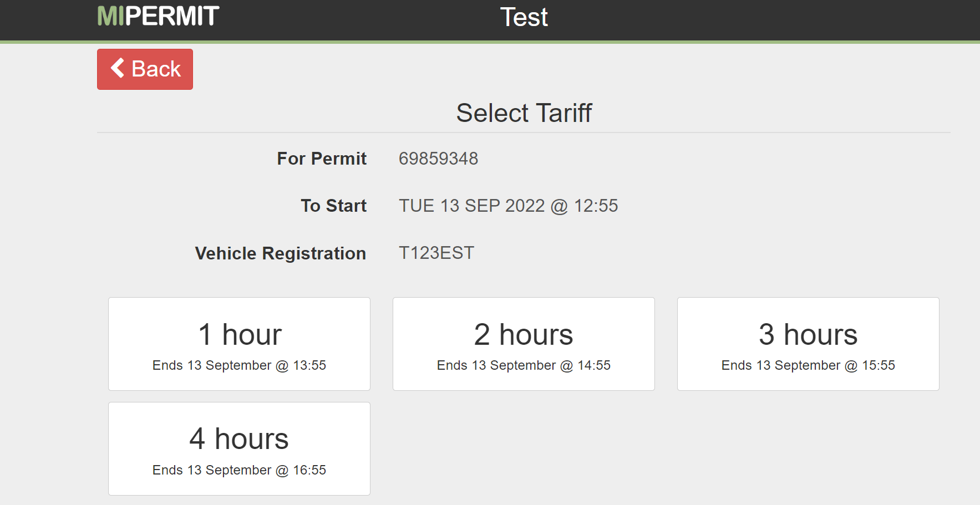The width and height of the screenshot is (980, 505).
Task: Click Ends 13 September @ 13:55 text
Action: (239, 365)
